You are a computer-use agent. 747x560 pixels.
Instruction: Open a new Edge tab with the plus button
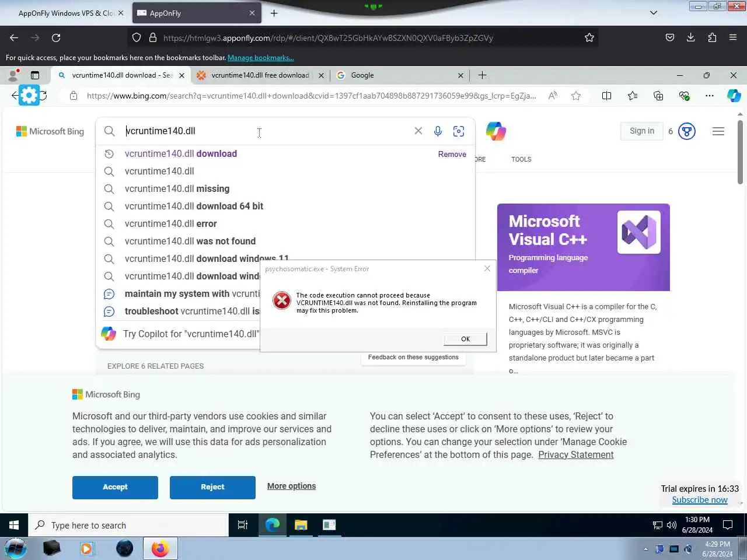(482, 75)
